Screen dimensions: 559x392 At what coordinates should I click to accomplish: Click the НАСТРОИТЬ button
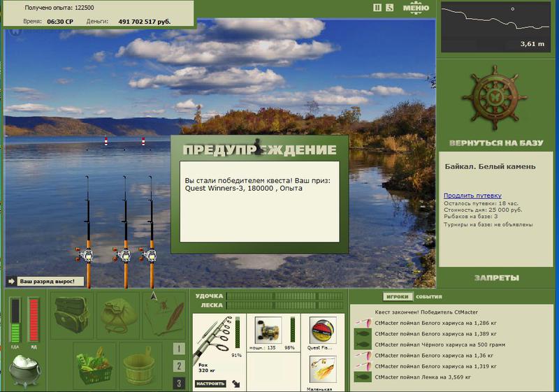pos(210,384)
